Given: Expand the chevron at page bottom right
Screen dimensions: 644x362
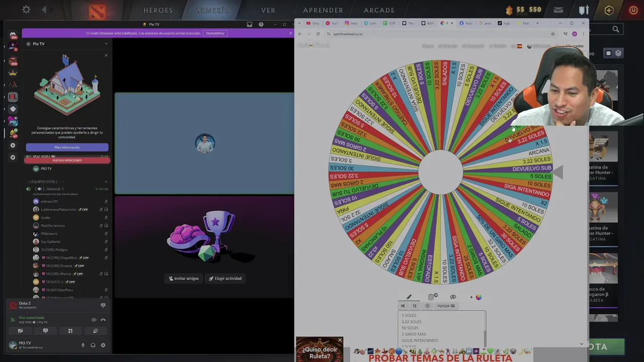Looking at the screenshot, I should coord(582,344).
